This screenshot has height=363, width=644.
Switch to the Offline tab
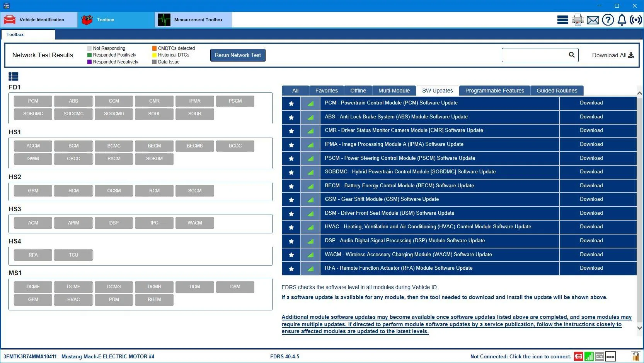point(358,91)
